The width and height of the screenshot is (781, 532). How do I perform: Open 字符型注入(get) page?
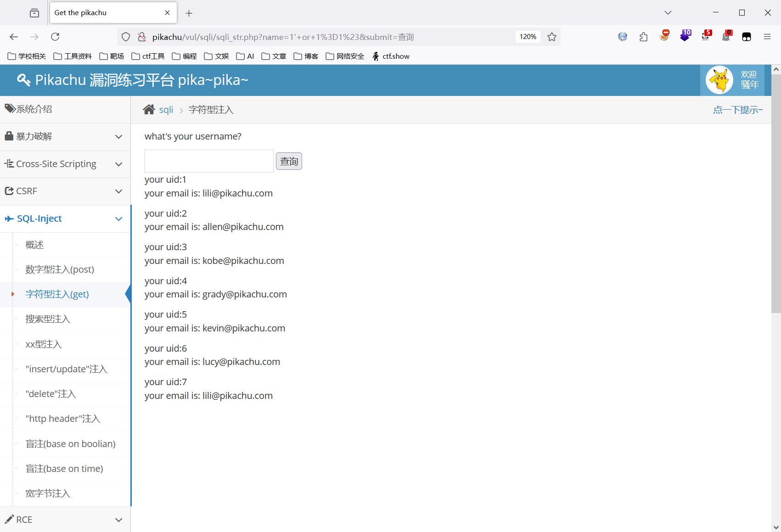57,294
